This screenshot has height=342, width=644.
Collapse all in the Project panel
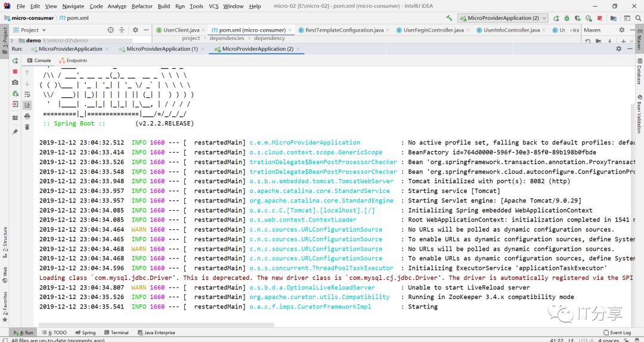[x=122, y=30]
